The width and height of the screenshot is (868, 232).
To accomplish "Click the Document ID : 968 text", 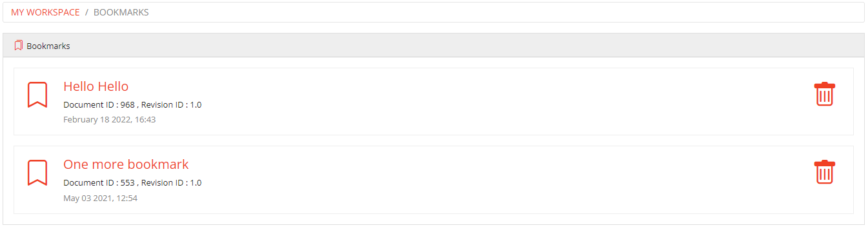I will [99, 104].
